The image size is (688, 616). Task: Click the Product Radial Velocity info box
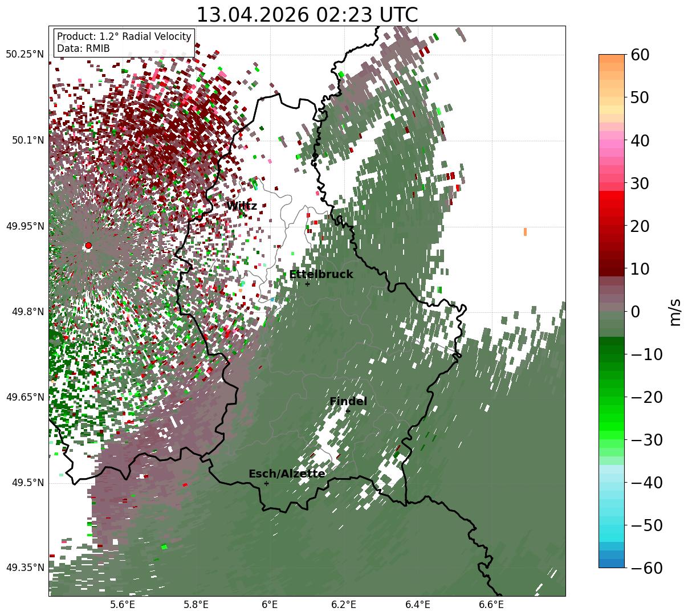(124, 43)
